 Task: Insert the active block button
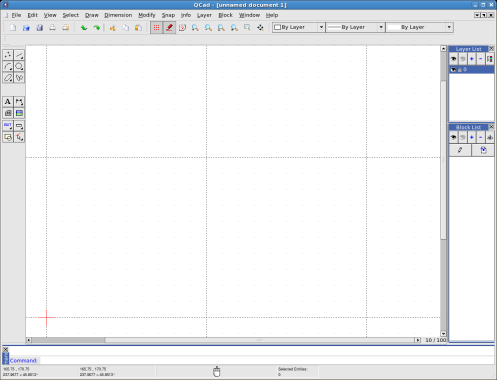click(x=483, y=150)
